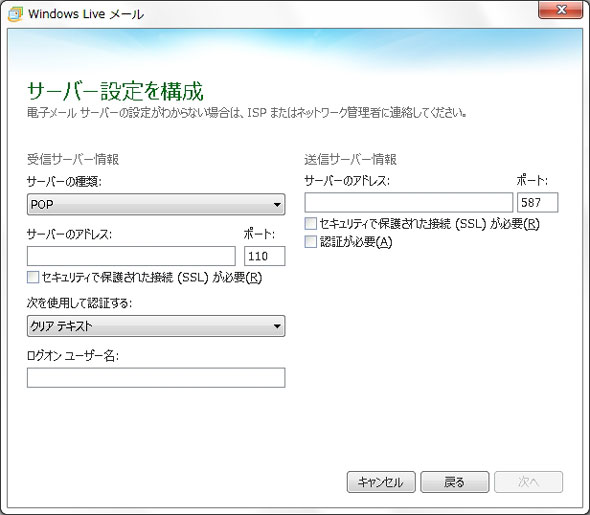Click the outgoing port field showing 587
The width and height of the screenshot is (590, 515).
click(x=538, y=202)
